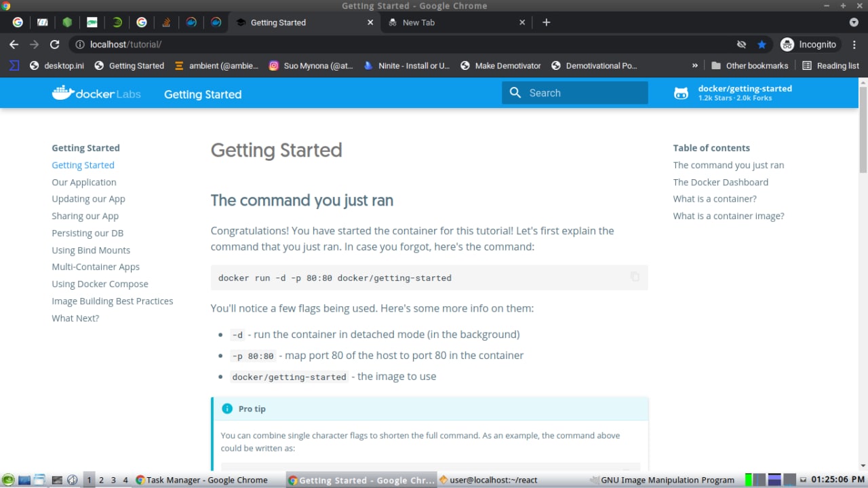Viewport: 868px width, 488px height.
Task: Copy the docker run command
Action: [x=635, y=277]
